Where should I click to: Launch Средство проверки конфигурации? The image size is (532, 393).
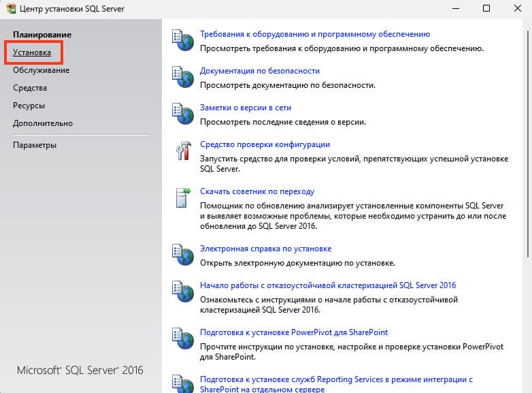[x=265, y=144]
